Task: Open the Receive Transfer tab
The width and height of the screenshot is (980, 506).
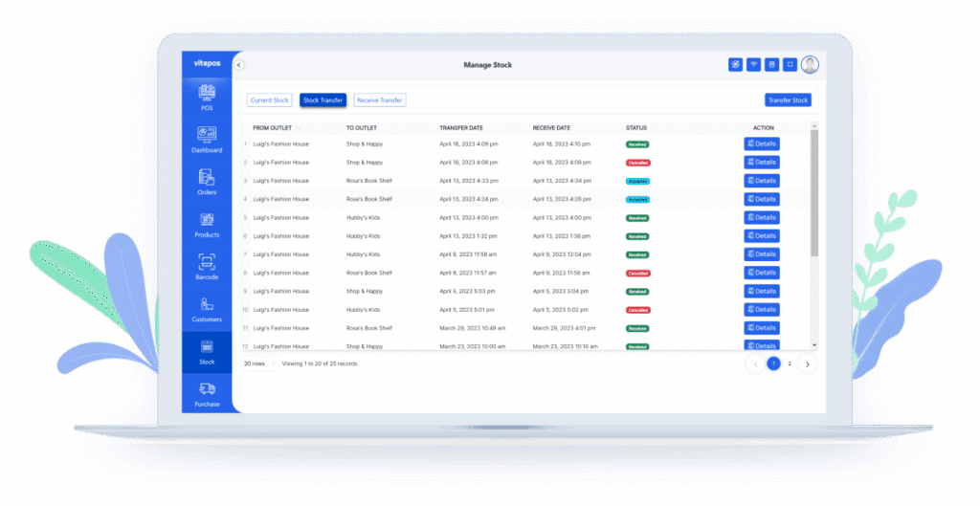Action: point(380,99)
